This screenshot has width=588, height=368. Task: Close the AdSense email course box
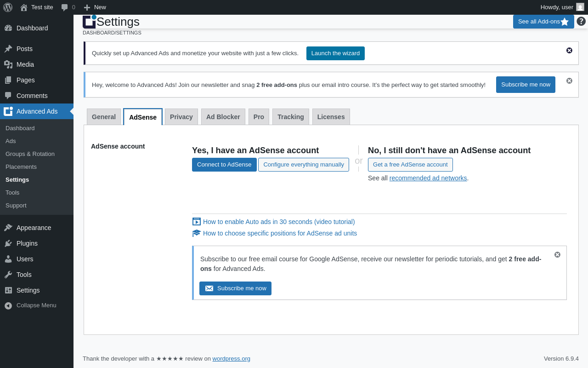[x=558, y=255]
